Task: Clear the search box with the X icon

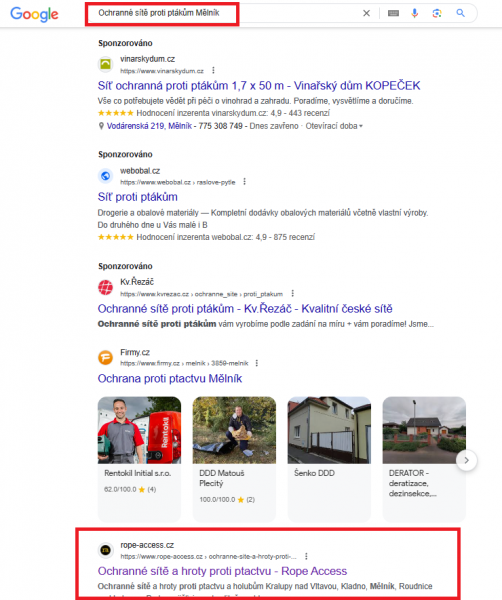Action: [366, 13]
